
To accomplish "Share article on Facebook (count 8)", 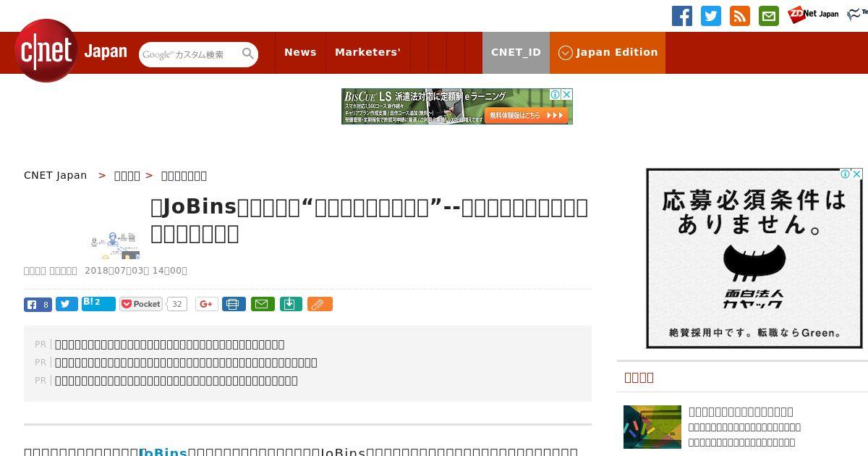I will [x=38, y=304].
